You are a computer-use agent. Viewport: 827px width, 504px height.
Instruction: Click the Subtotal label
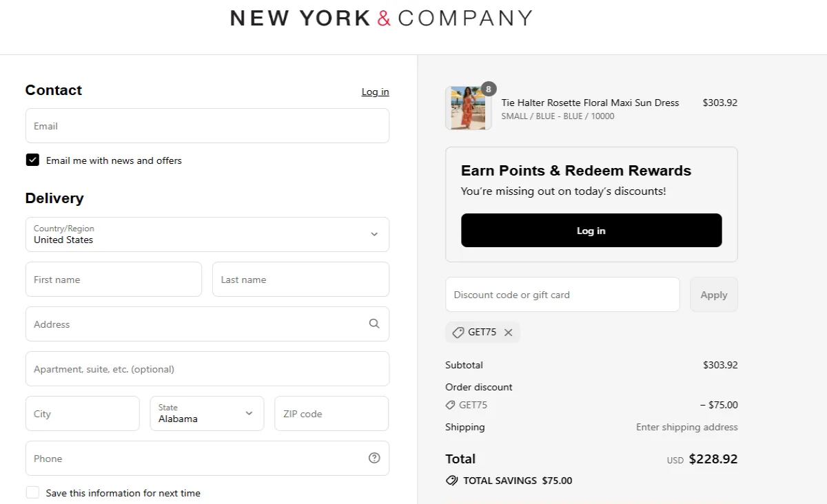[x=464, y=365]
